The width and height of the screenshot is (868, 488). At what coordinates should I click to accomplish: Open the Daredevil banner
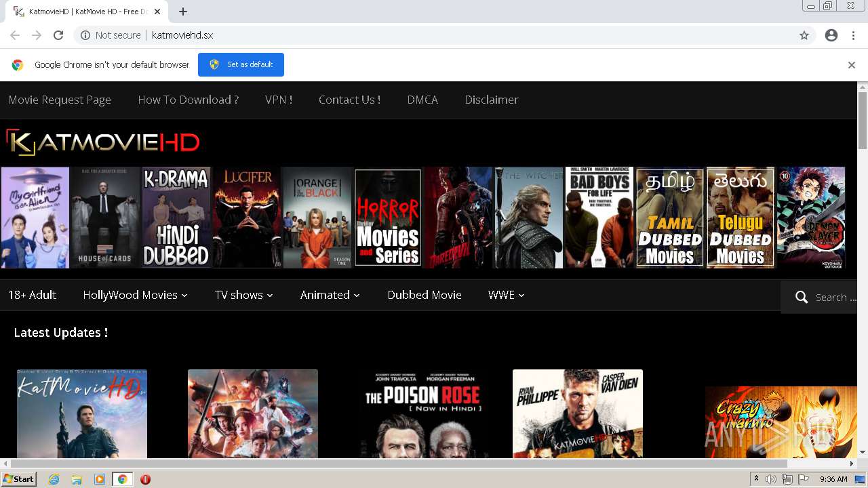pyautogui.click(x=458, y=218)
